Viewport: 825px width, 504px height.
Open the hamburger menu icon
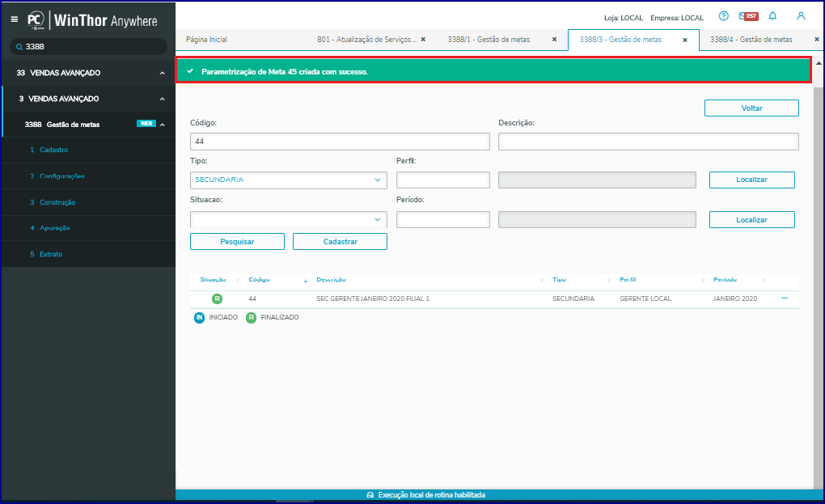15,19
